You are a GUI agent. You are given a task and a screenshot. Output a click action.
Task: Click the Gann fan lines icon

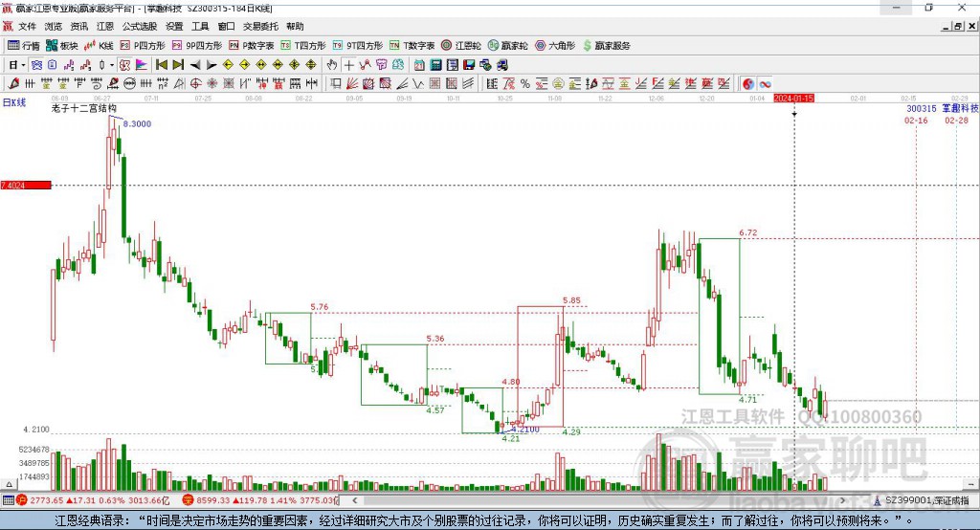(x=353, y=84)
